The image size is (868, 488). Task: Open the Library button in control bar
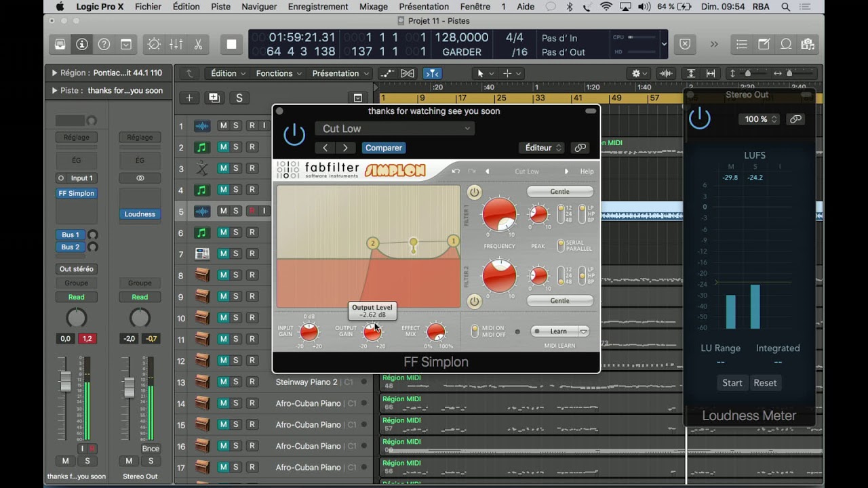(60, 44)
